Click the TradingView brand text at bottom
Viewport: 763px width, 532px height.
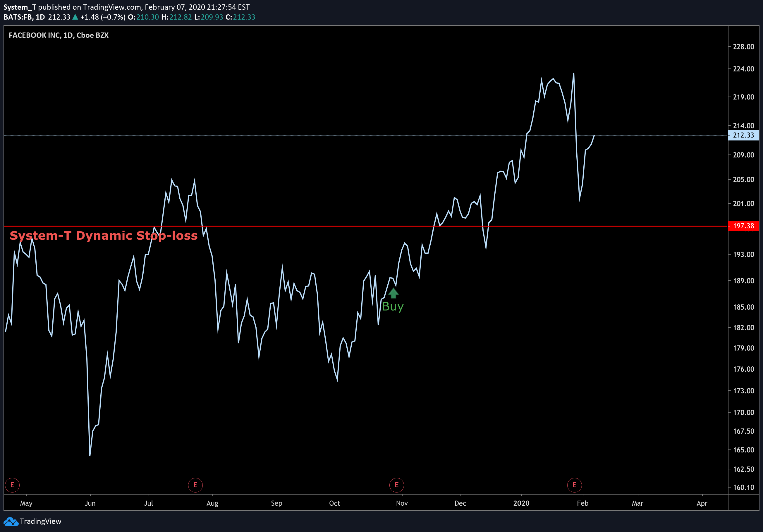[41, 521]
